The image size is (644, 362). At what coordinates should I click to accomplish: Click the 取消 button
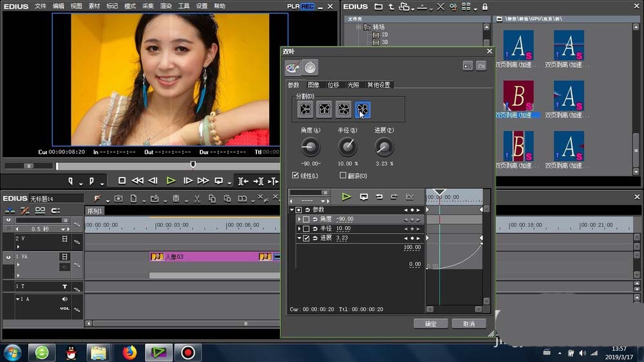point(469,324)
